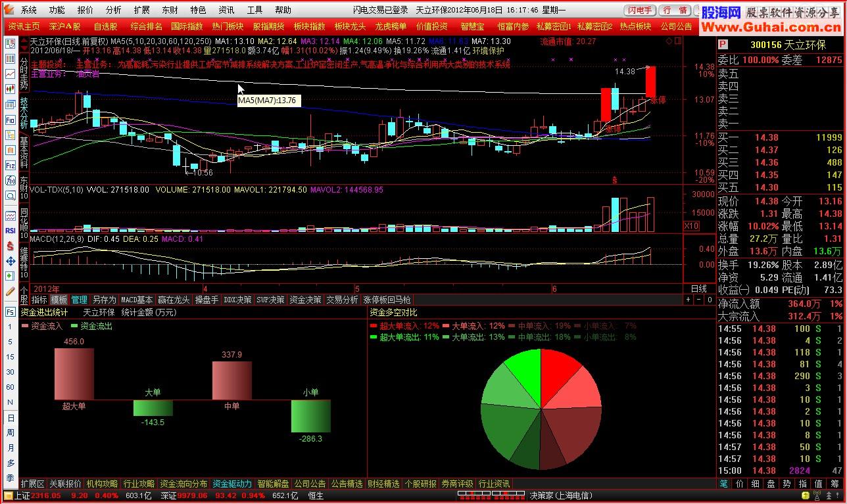Select 深沪A股 toolbar item

point(65,26)
